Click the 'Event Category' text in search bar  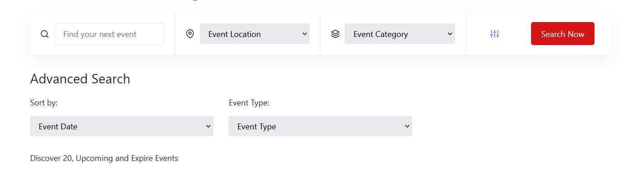[x=381, y=34]
